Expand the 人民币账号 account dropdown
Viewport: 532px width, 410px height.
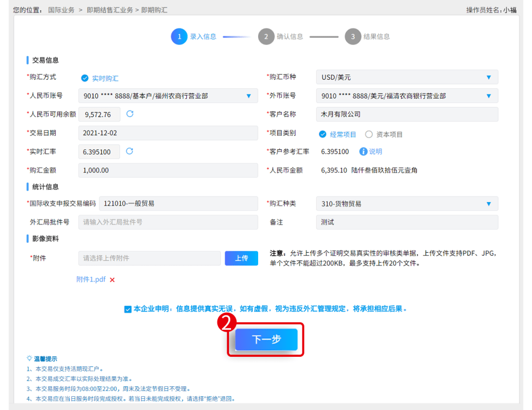[x=168, y=96]
